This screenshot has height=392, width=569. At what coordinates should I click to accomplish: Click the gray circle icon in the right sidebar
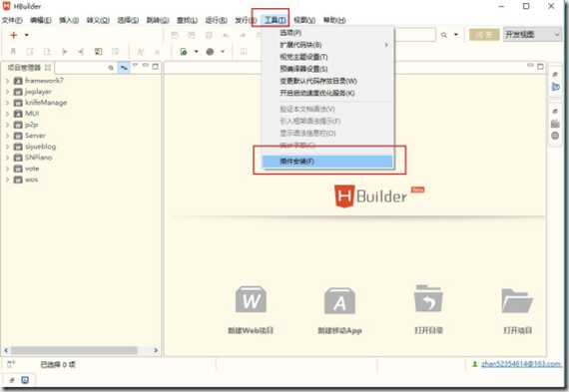click(555, 136)
